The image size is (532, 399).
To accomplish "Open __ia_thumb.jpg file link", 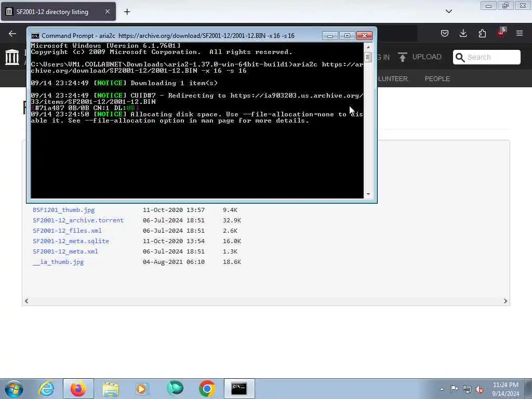I will (58, 262).
